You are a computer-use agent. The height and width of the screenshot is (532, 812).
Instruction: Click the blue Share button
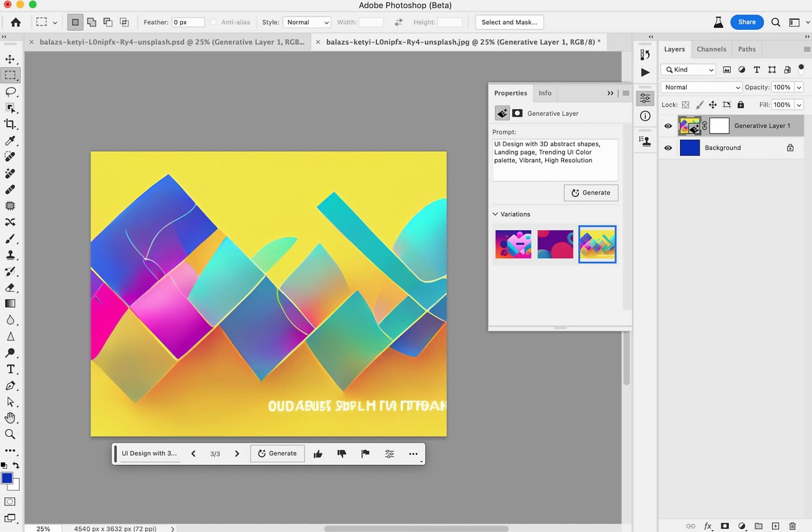coord(747,22)
